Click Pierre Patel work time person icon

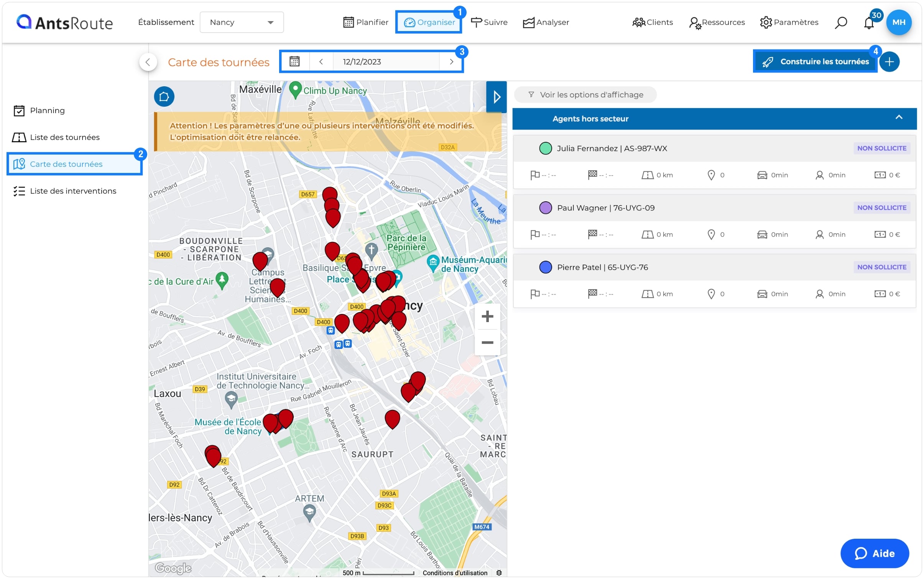click(x=819, y=294)
